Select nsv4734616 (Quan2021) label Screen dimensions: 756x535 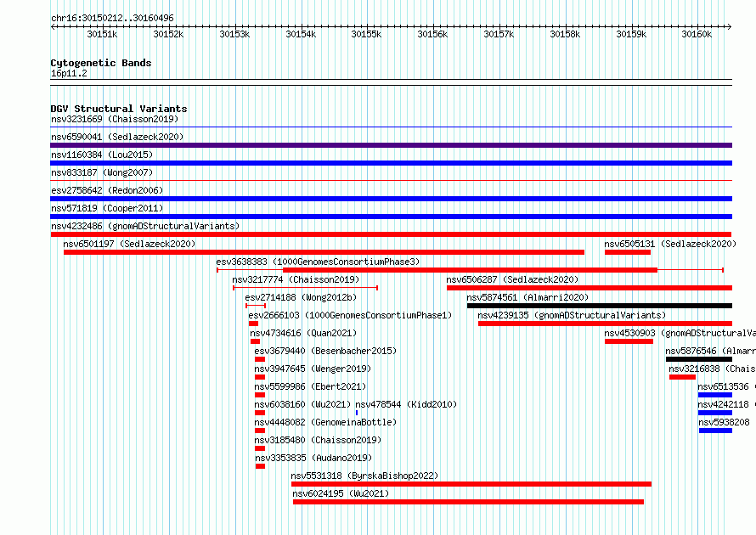(x=303, y=333)
